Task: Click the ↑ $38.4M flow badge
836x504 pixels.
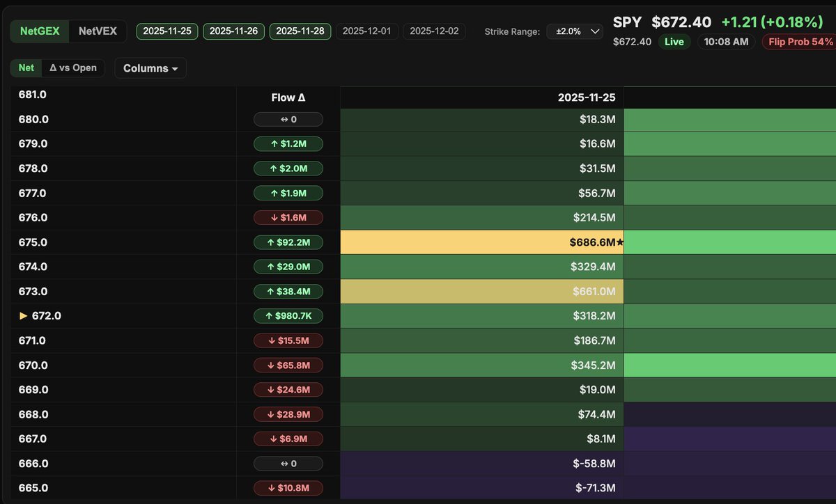Action: [x=288, y=291]
